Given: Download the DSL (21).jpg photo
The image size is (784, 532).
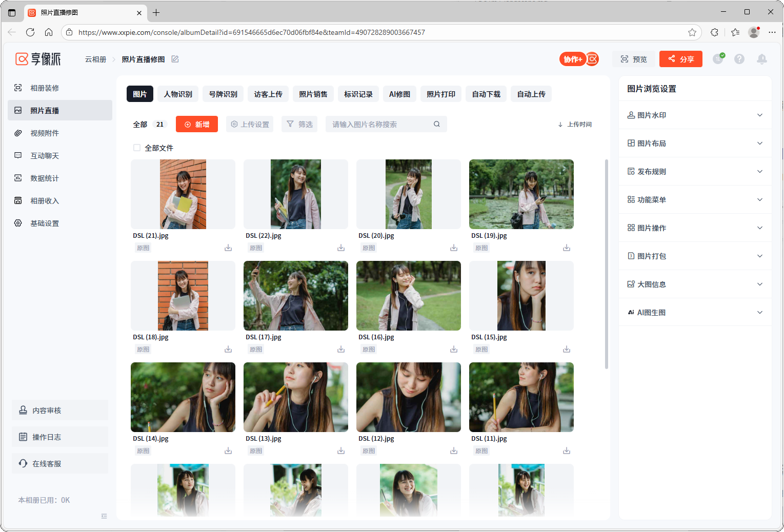Looking at the screenshot, I should 228,248.
